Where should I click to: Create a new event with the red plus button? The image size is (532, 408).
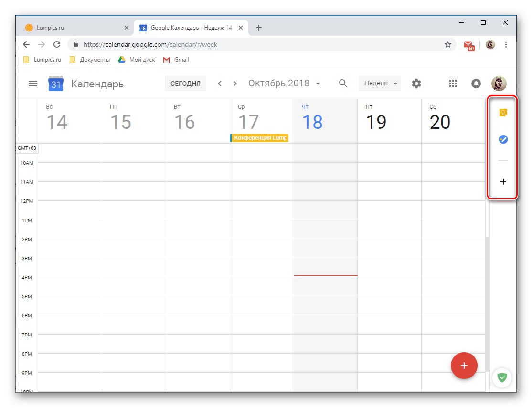coord(464,366)
